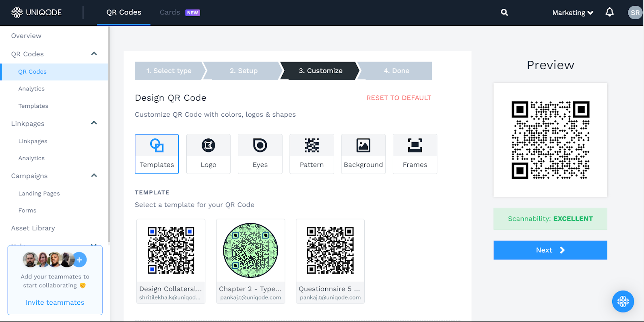
Task: Collapse the Campaigns sidebar section
Action: 94,175
